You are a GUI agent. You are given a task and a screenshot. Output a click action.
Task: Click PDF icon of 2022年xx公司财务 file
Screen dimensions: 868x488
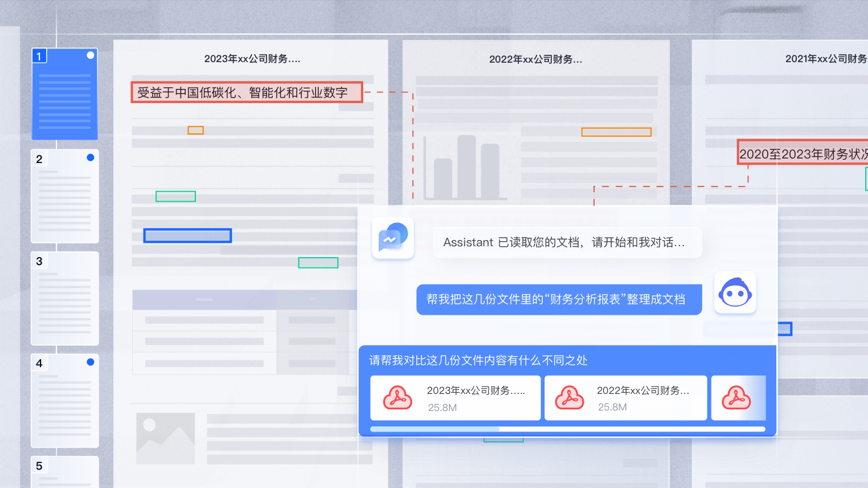click(570, 398)
